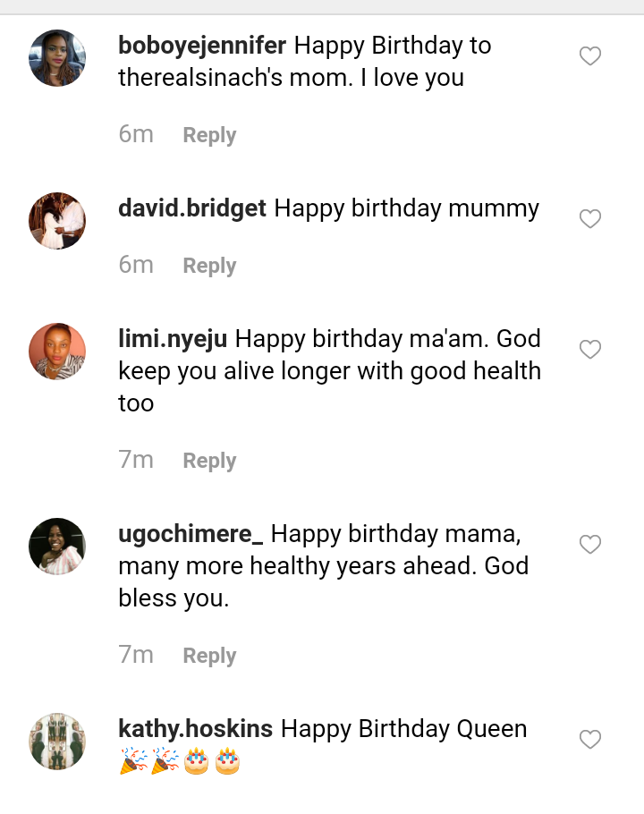
Task: Heart ugochimere_'s birthday comment
Action: point(590,545)
